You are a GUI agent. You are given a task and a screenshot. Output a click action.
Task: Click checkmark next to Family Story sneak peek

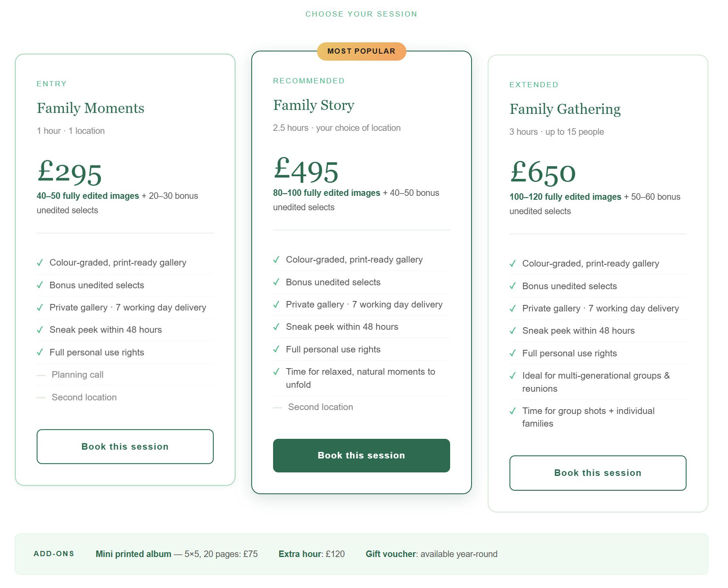tap(276, 327)
